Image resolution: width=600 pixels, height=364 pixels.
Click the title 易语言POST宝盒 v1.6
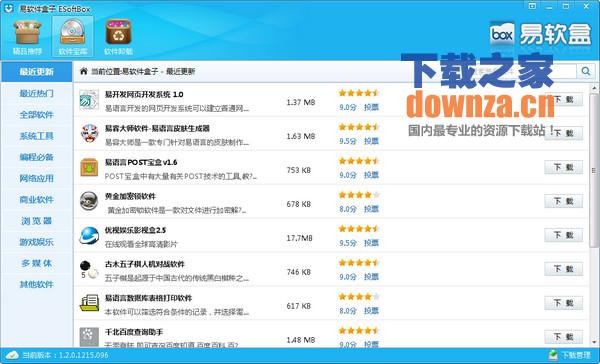click(141, 162)
